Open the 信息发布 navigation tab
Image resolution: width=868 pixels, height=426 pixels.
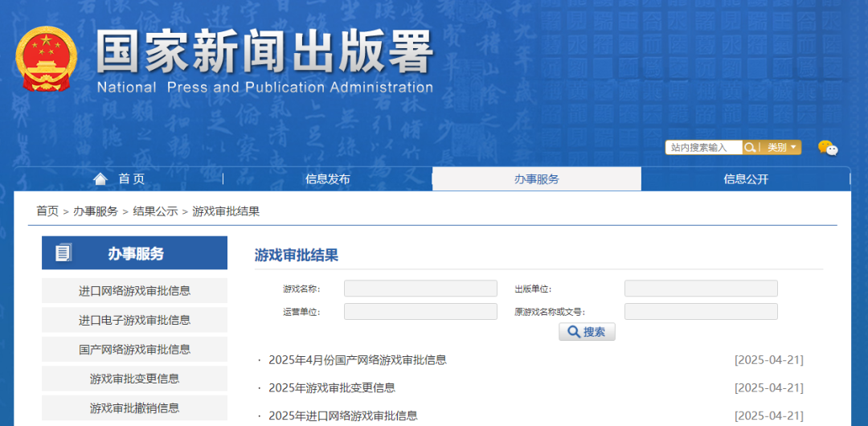click(x=328, y=179)
